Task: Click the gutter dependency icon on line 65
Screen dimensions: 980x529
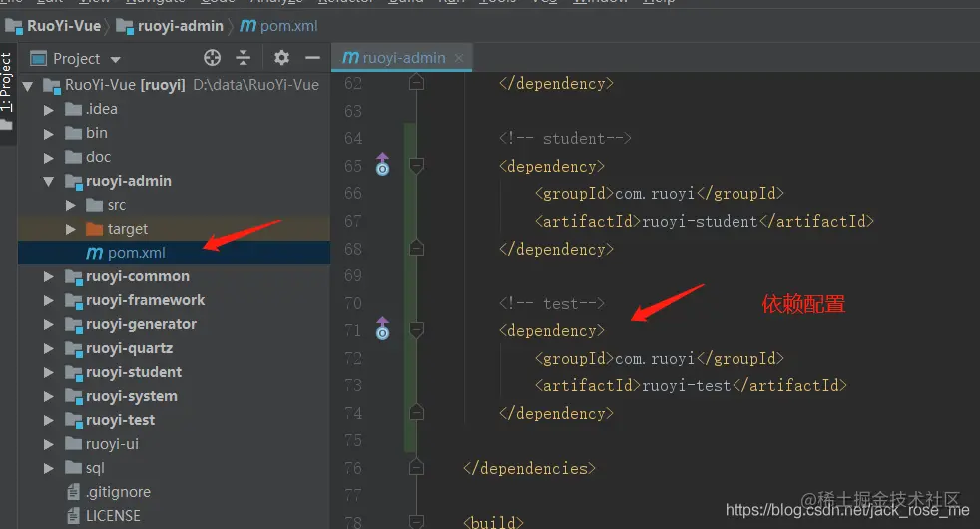Action: (x=382, y=165)
